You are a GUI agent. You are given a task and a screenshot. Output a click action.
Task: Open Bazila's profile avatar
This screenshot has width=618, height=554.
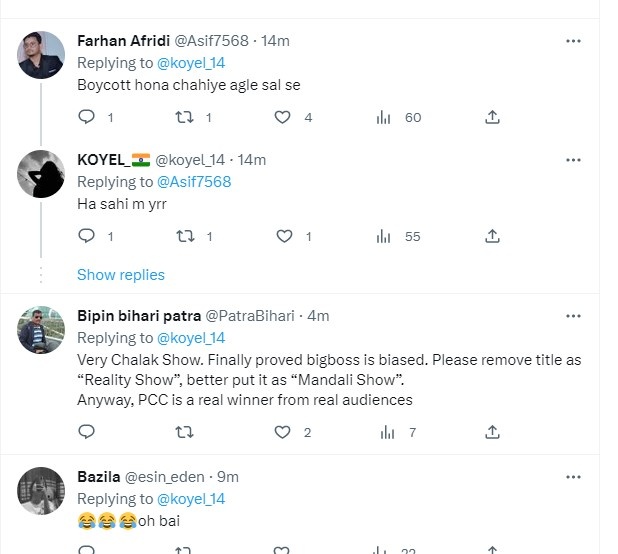click(42, 489)
